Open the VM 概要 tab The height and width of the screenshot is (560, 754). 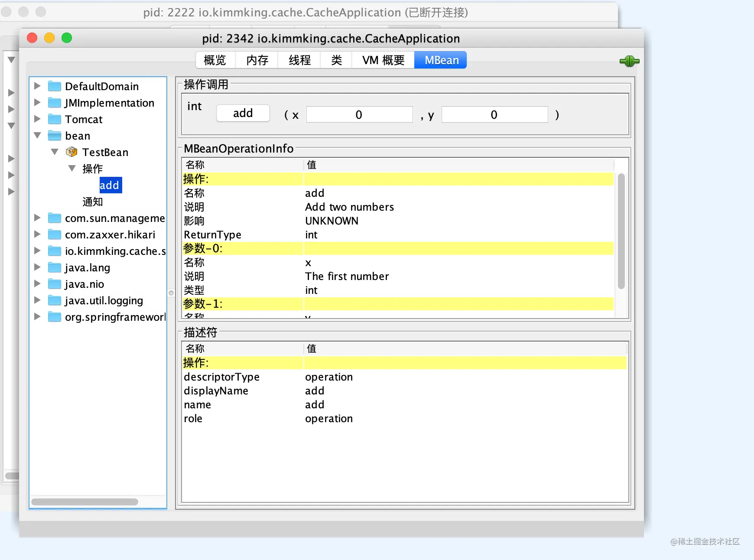coord(383,60)
